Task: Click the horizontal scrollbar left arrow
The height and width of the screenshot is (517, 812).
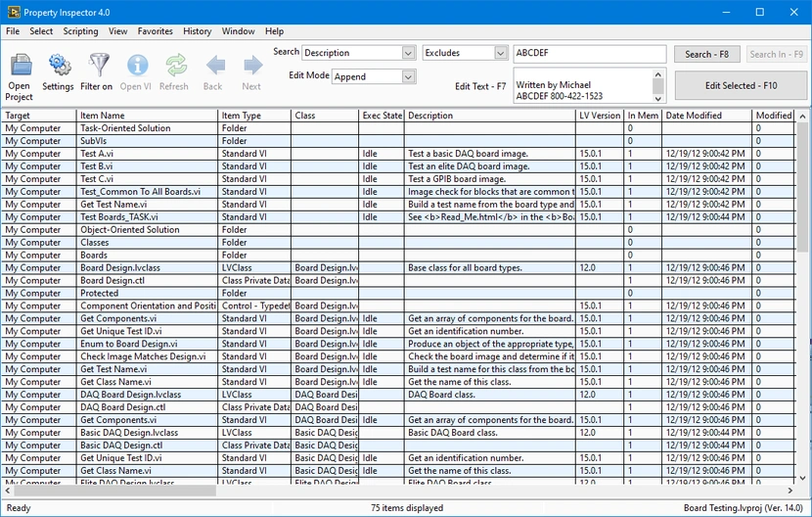Action: 7,490
